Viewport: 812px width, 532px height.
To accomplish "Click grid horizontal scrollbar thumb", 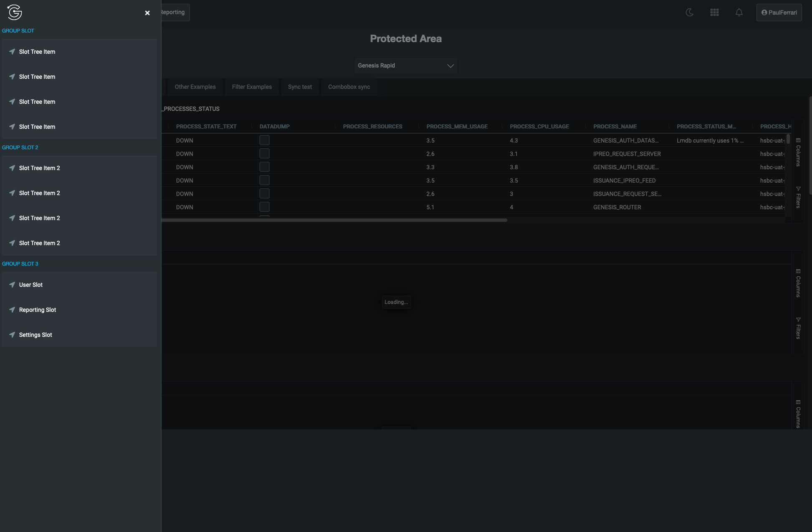I will pyautogui.click(x=334, y=220).
